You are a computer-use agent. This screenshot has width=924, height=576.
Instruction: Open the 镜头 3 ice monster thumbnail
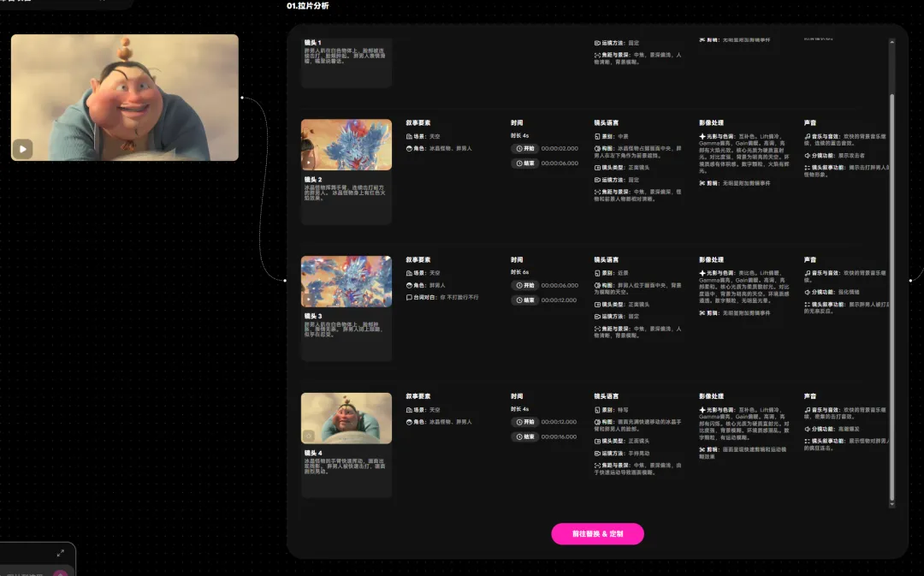[x=346, y=282]
